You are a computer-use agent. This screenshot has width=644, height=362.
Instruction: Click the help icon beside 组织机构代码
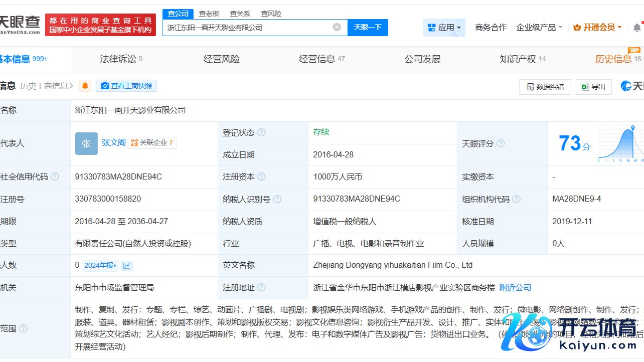coord(516,200)
